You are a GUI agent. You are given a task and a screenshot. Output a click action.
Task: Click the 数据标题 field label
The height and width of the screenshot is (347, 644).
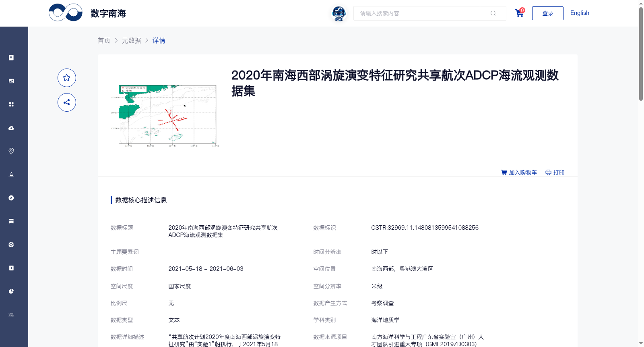tap(122, 228)
